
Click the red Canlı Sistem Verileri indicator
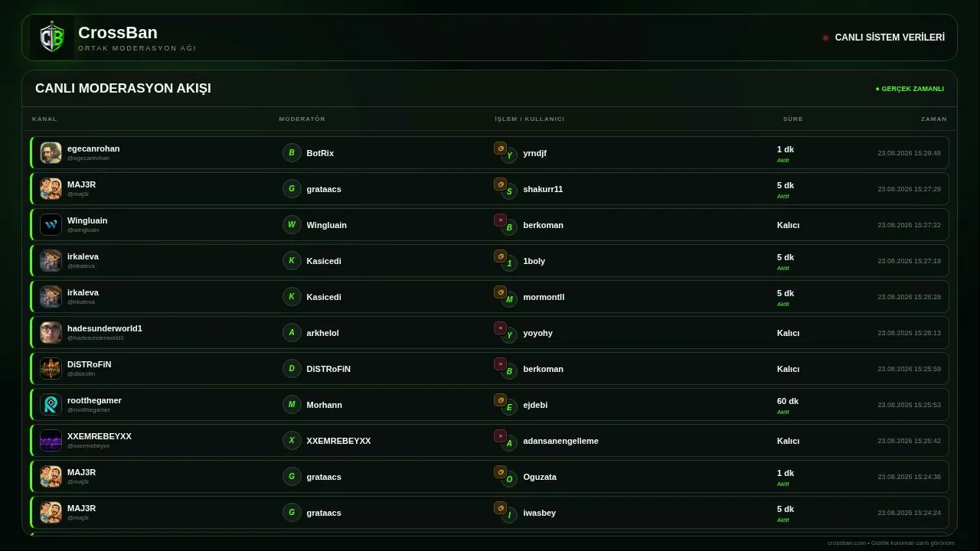click(825, 37)
